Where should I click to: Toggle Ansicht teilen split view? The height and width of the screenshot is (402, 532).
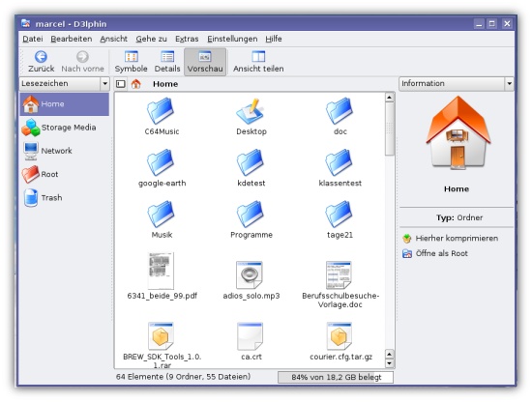tap(258, 62)
